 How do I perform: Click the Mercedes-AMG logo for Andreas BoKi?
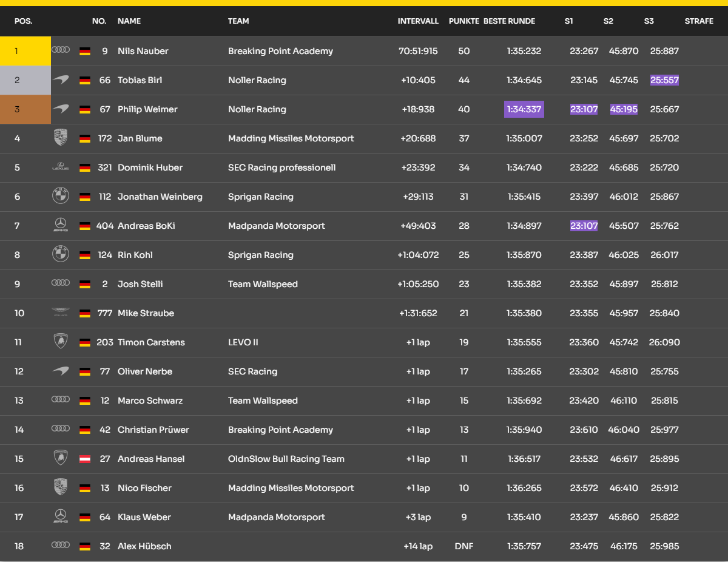pos(61,226)
